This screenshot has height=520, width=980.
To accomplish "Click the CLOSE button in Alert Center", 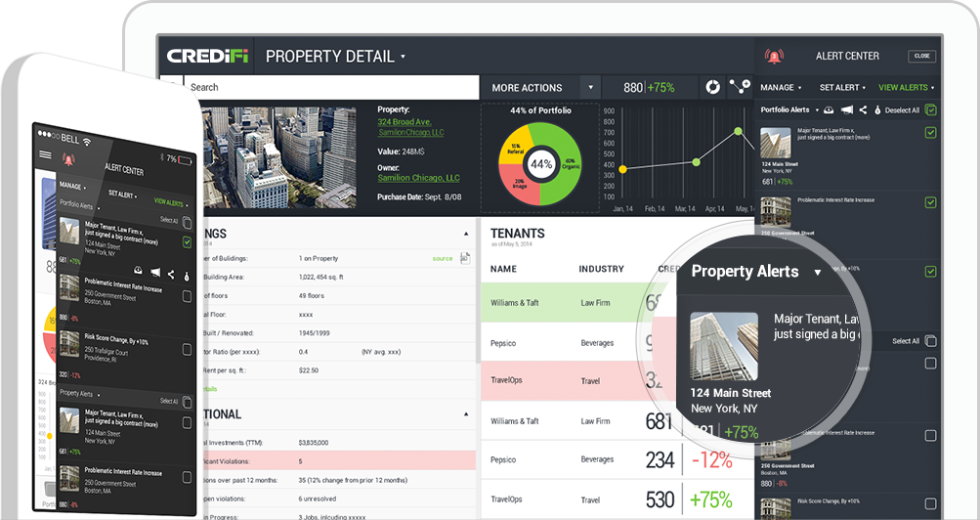I will [922, 57].
